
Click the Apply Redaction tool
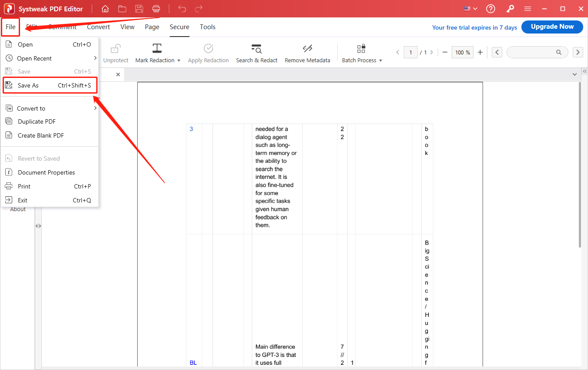tap(208, 53)
